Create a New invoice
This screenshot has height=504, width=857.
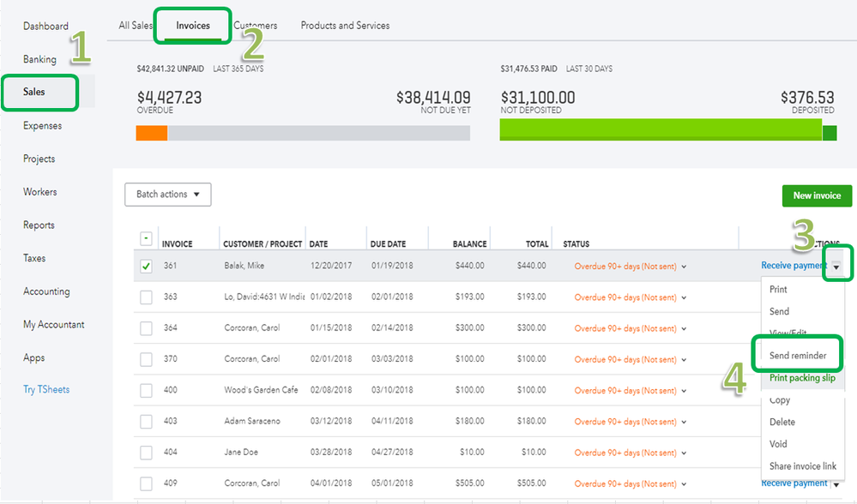(x=816, y=195)
